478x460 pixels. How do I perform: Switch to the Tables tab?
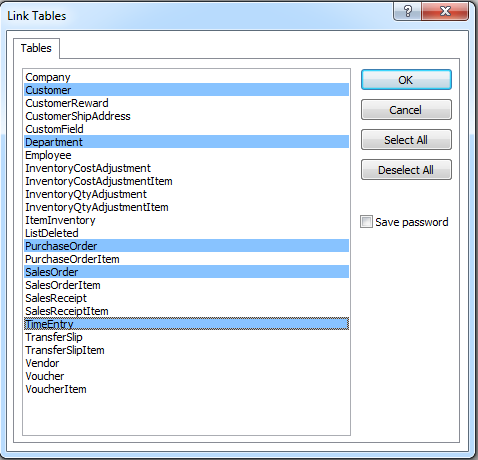tap(36, 48)
